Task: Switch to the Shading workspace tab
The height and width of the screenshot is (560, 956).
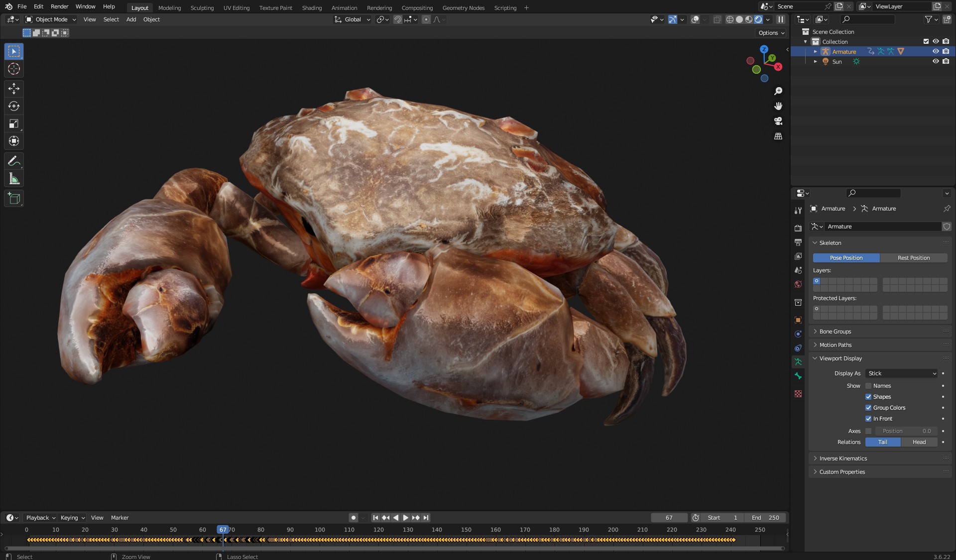Action: pyautogui.click(x=312, y=8)
